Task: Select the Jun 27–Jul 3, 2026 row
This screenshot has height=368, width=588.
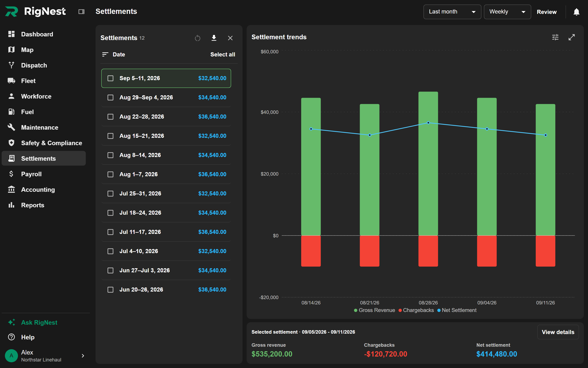Action: coord(166,270)
